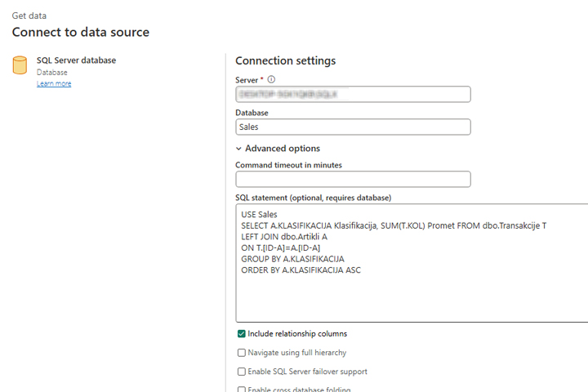Enable SQL Server failover support checkbox
The image size is (588, 392).
(x=242, y=372)
